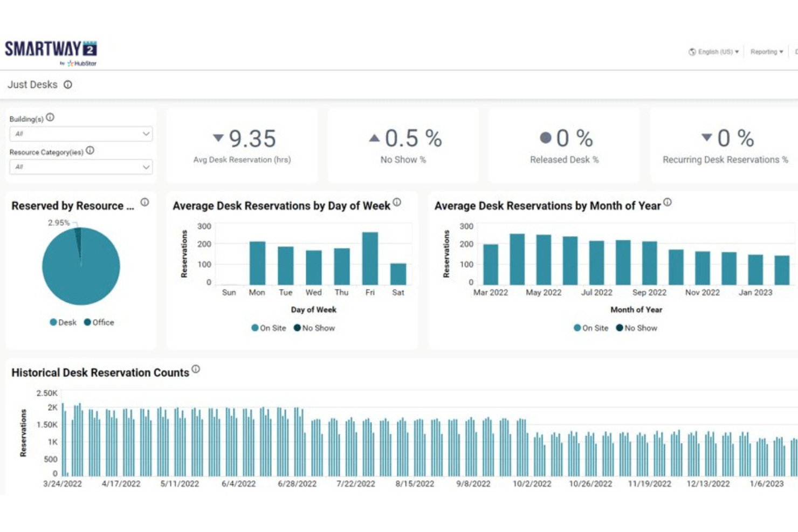Image resolution: width=798 pixels, height=532 pixels.
Task: Open the Building(s) dropdown
Action: 81,134
